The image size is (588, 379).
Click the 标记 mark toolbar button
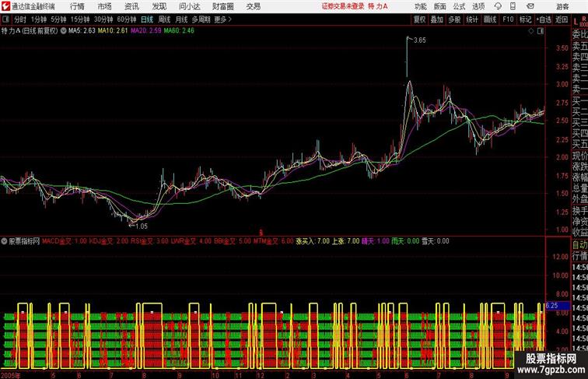[x=525, y=19]
